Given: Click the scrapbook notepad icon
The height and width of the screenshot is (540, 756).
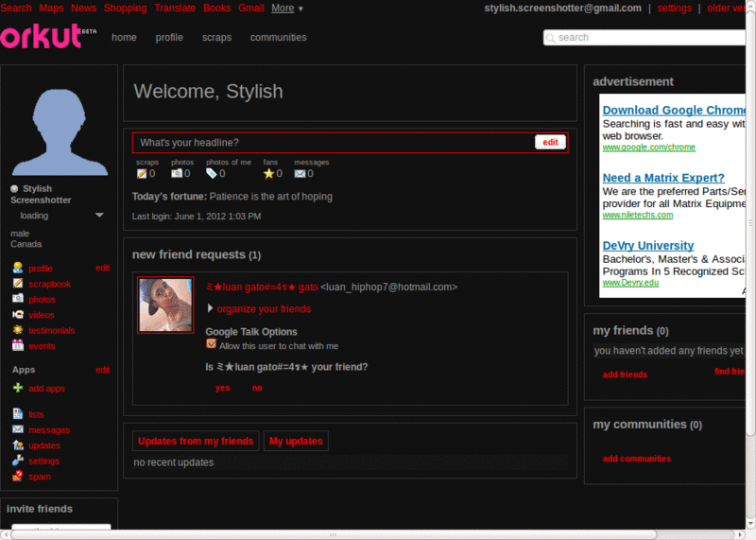Looking at the screenshot, I should coord(18,284).
